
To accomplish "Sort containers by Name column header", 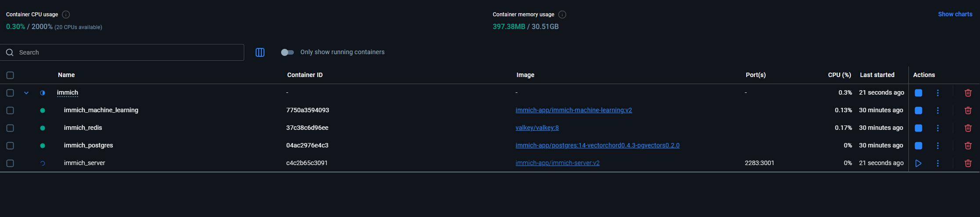I will (66, 75).
